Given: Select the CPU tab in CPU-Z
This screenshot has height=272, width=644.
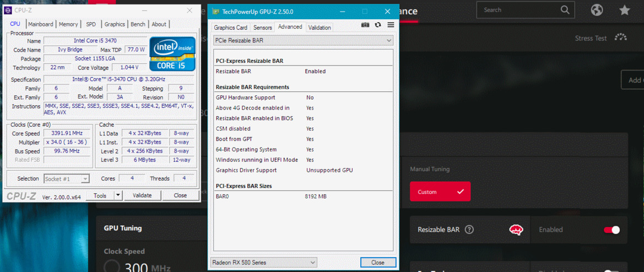Looking at the screenshot, I should pos(15,24).
